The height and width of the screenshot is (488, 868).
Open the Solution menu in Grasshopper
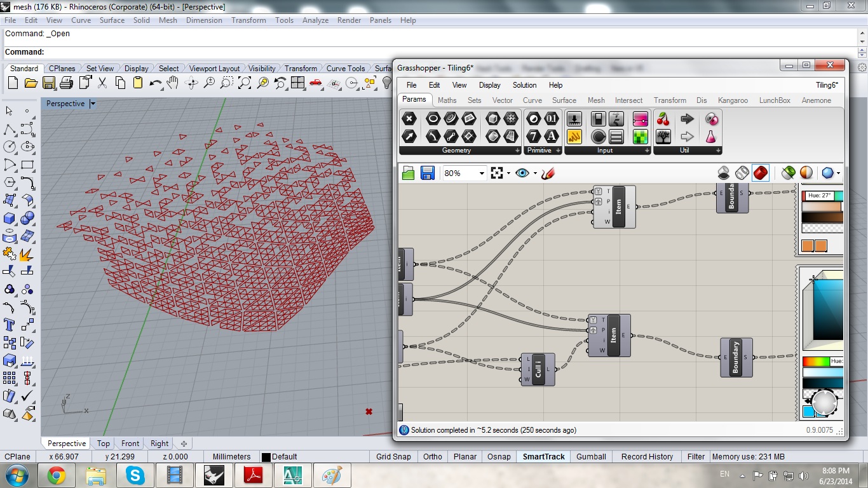(x=524, y=85)
